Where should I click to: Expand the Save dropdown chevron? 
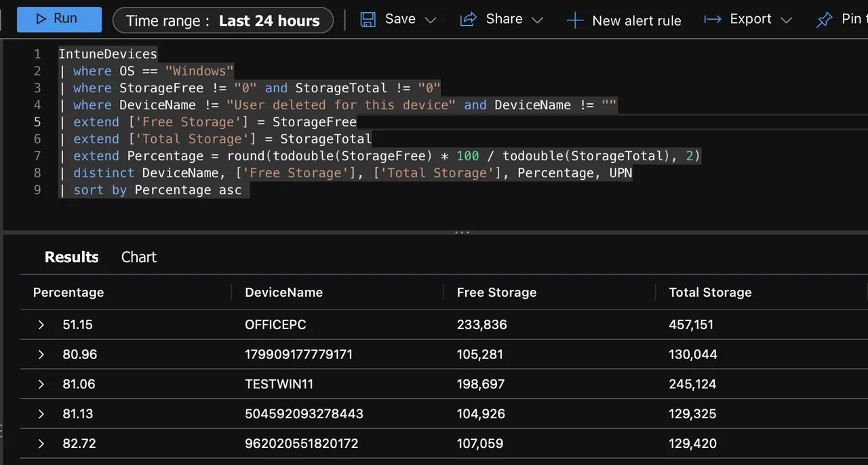[x=431, y=20]
